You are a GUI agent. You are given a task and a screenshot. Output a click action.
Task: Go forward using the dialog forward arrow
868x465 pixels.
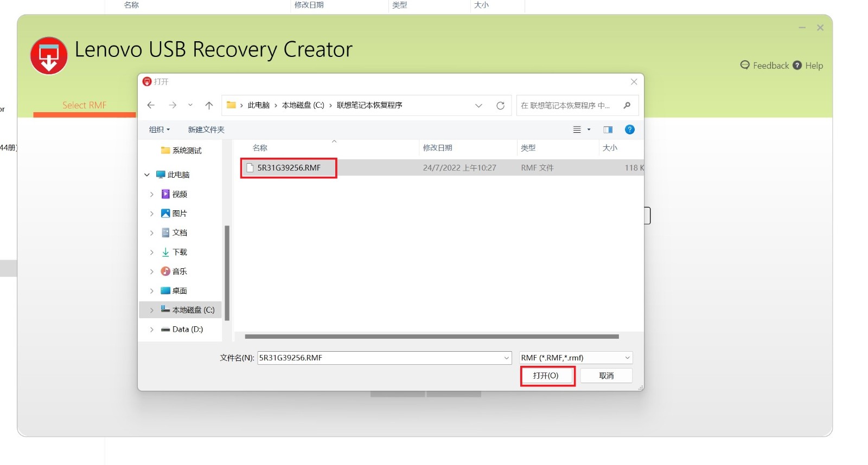173,105
